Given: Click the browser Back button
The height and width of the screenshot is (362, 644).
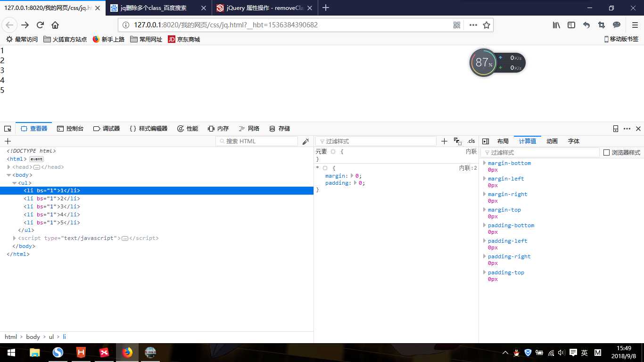Looking at the screenshot, I should point(10,25).
